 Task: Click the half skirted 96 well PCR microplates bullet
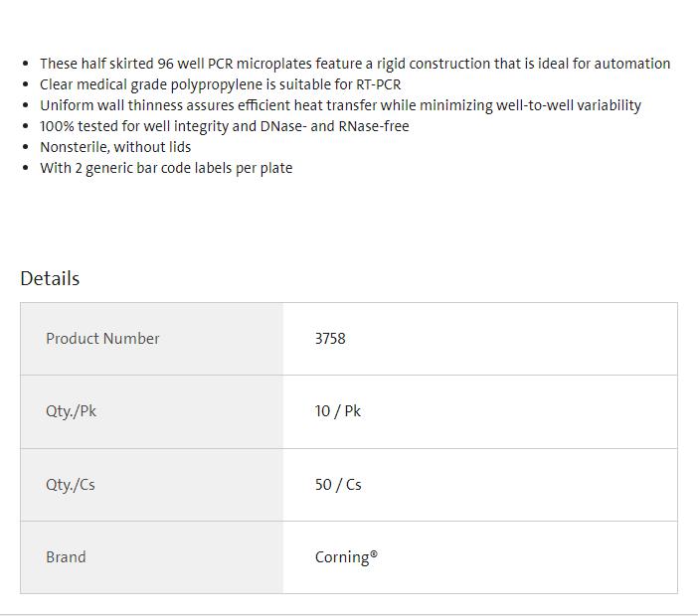coord(355,64)
